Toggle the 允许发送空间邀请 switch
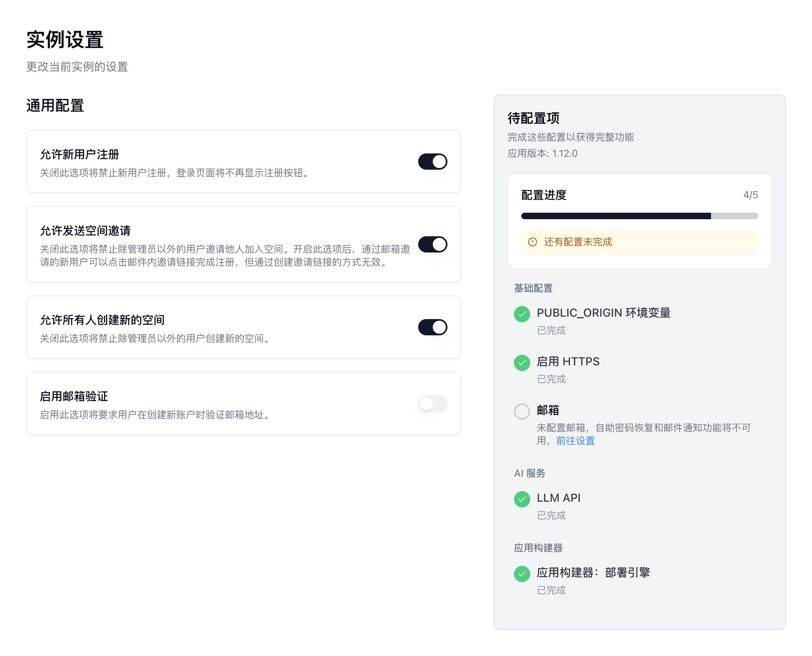 pos(432,244)
